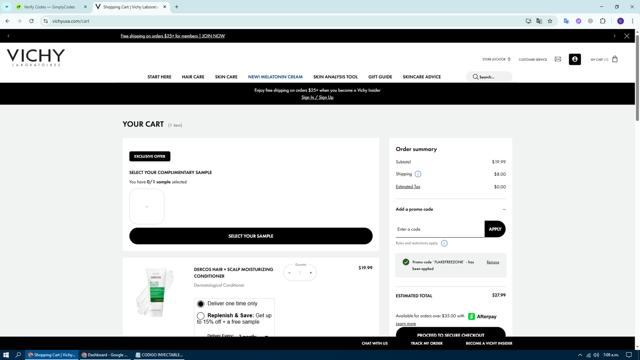Click the Vichy Laboratoires logo
This screenshot has width=640, height=360.
point(36,57)
